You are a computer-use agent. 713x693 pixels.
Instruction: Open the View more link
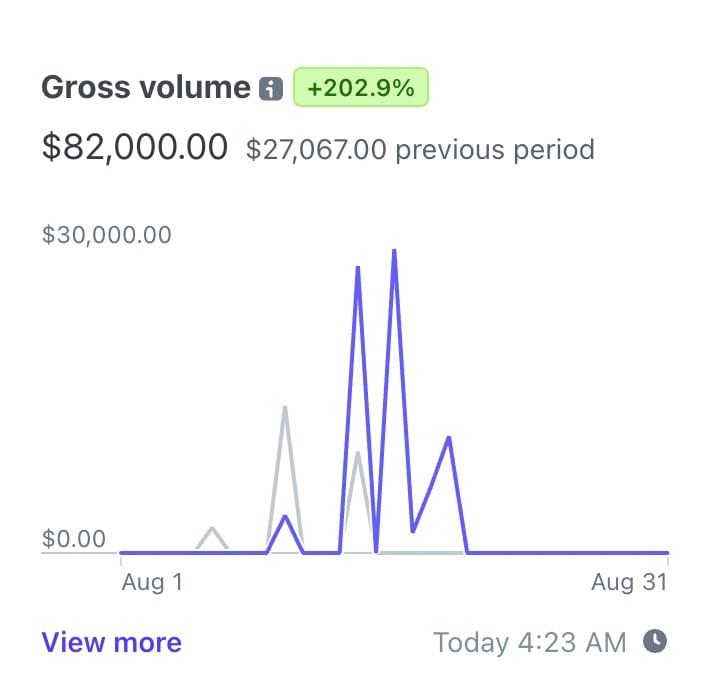[x=111, y=642]
